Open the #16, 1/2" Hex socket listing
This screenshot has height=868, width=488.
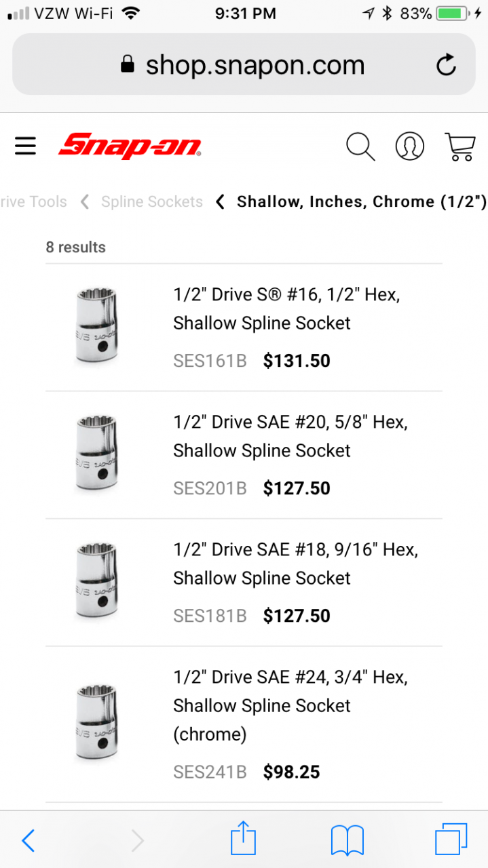coord(286,309)
